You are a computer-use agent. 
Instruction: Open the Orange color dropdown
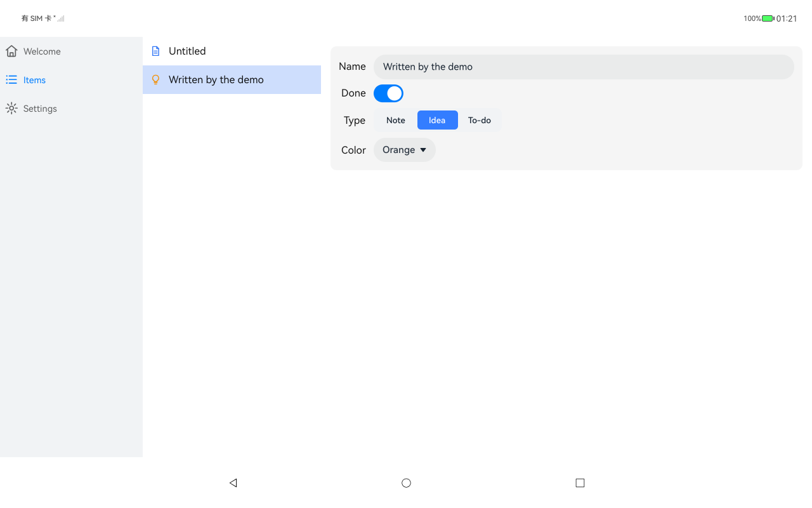pyautogui.click(x=405, y=150)
